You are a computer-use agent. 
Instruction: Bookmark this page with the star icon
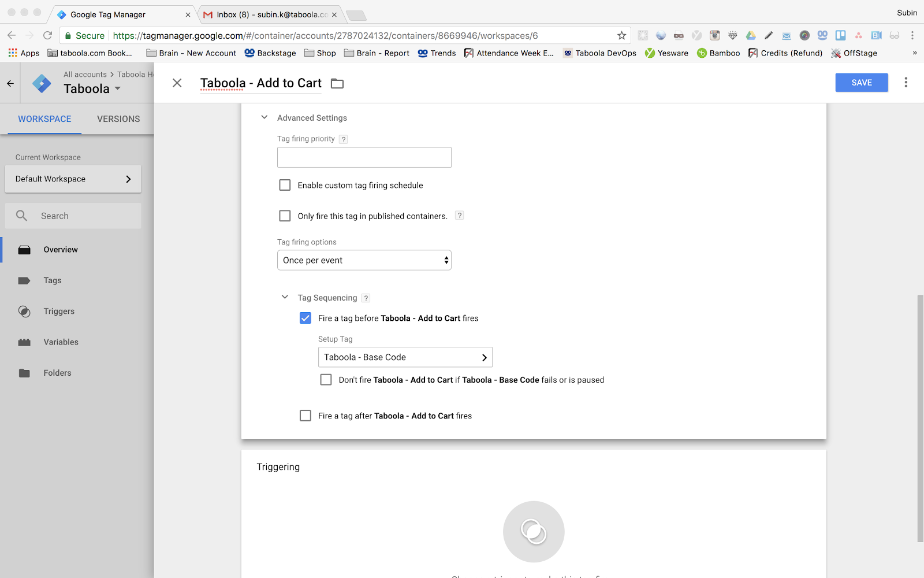[621, 35]
